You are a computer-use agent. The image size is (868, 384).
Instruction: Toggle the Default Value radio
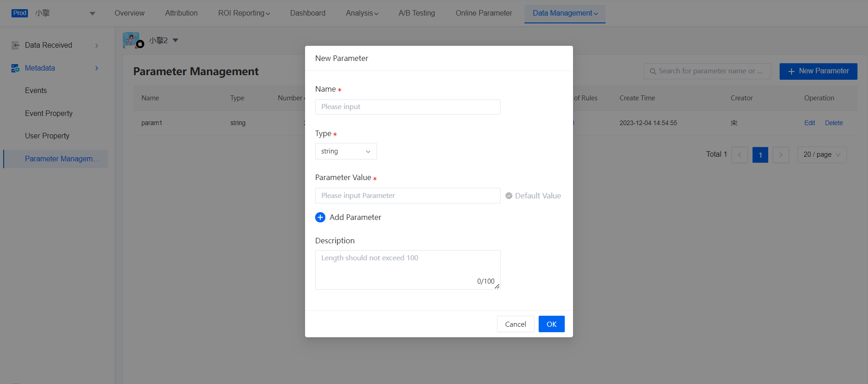coord(509,196)
